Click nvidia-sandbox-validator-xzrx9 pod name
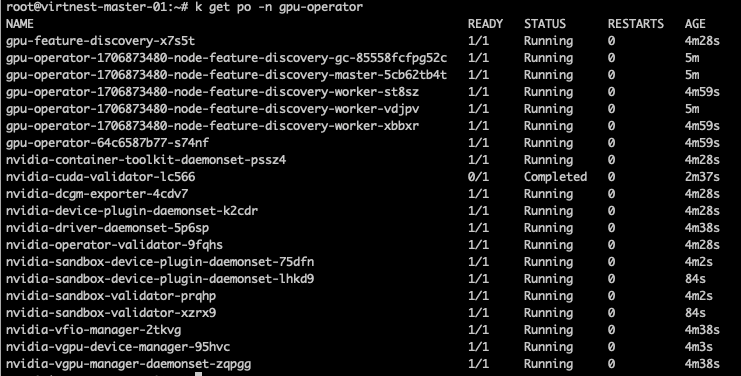The image size is (741, 376). coord(111,313)
